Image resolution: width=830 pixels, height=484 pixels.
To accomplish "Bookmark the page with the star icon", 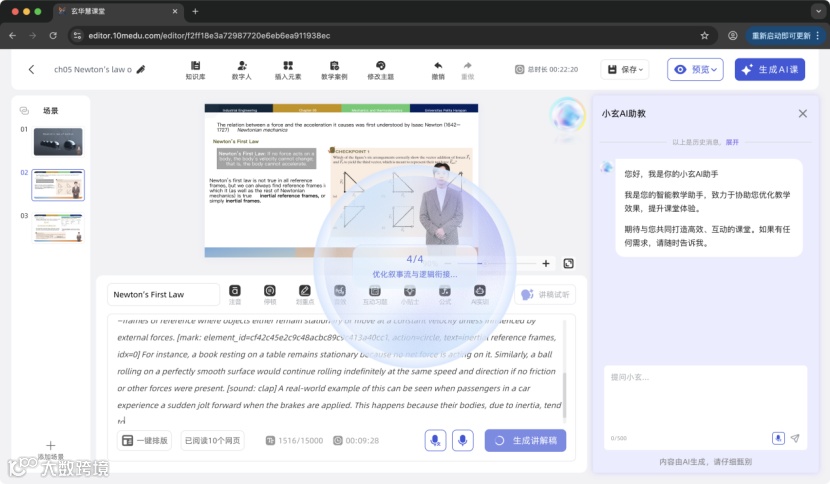I will tap(704, 35).
